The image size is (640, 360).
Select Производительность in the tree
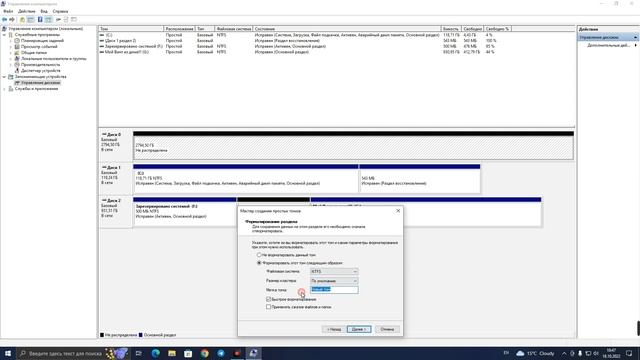click(x=40, y=64)
